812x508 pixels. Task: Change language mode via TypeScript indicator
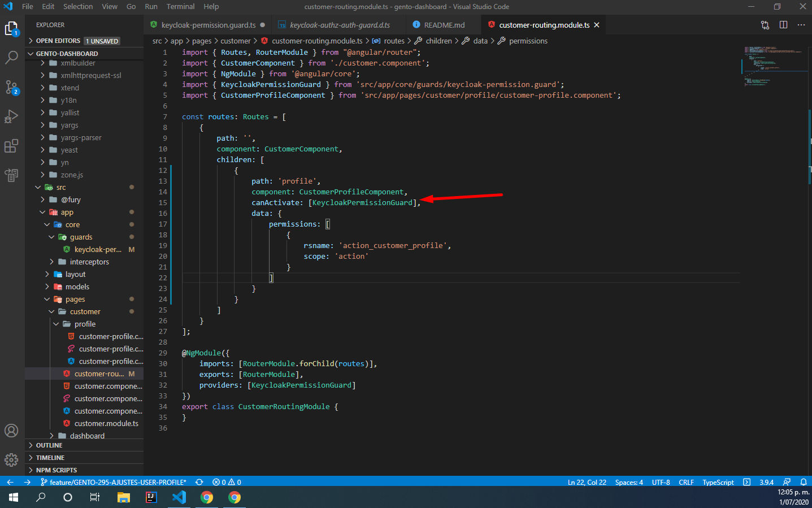pos(718,482)
